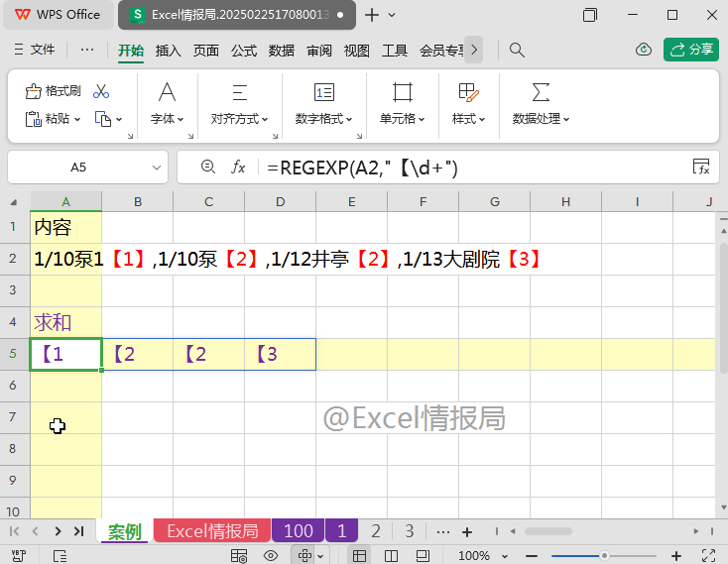
Task: Select cell B5 containing 【2
Action: coord(138,354)
